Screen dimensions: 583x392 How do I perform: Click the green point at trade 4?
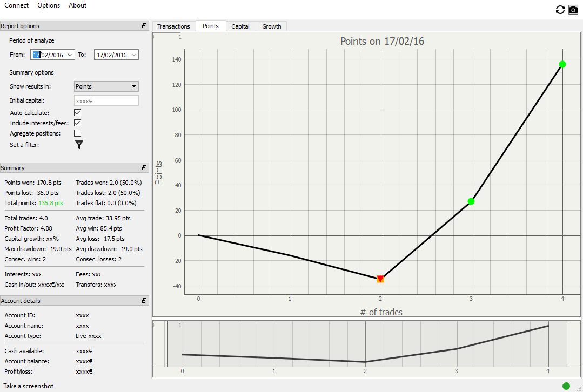(562, 64)
